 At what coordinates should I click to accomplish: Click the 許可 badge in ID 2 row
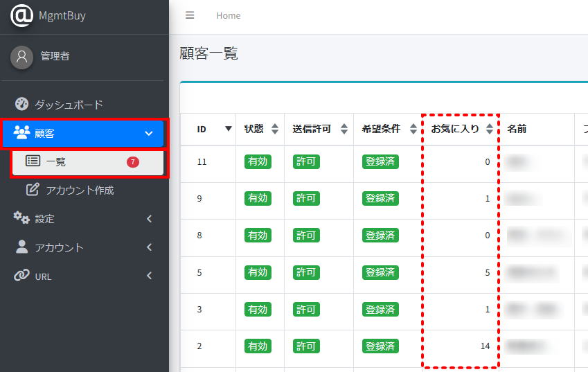(306, 346)
